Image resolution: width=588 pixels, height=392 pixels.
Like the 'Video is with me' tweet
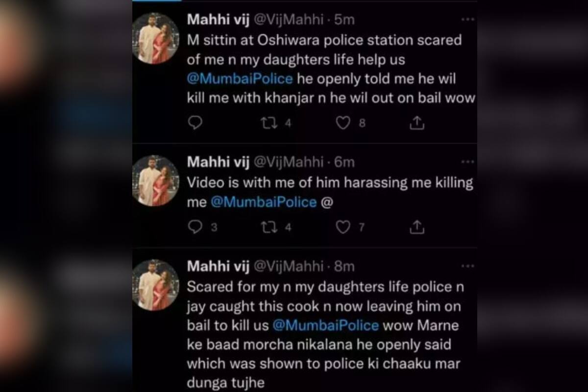point(343,227)
